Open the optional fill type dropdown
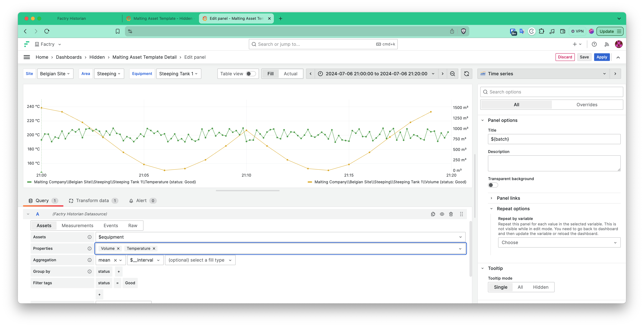The width and height of the screenshot is (644, 327). pyautogui.click(x=200, y=260)
